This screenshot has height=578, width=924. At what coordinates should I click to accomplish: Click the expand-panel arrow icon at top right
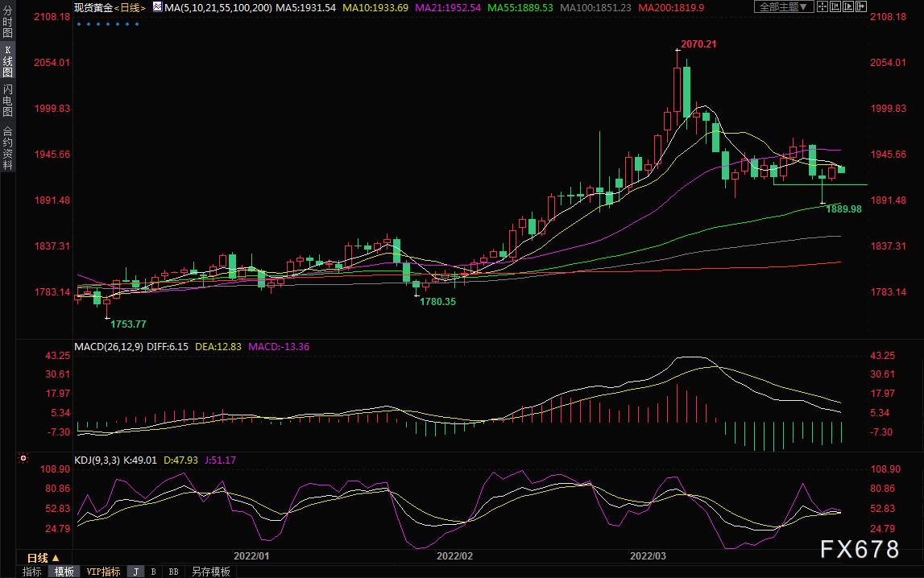tap(861, 6)
